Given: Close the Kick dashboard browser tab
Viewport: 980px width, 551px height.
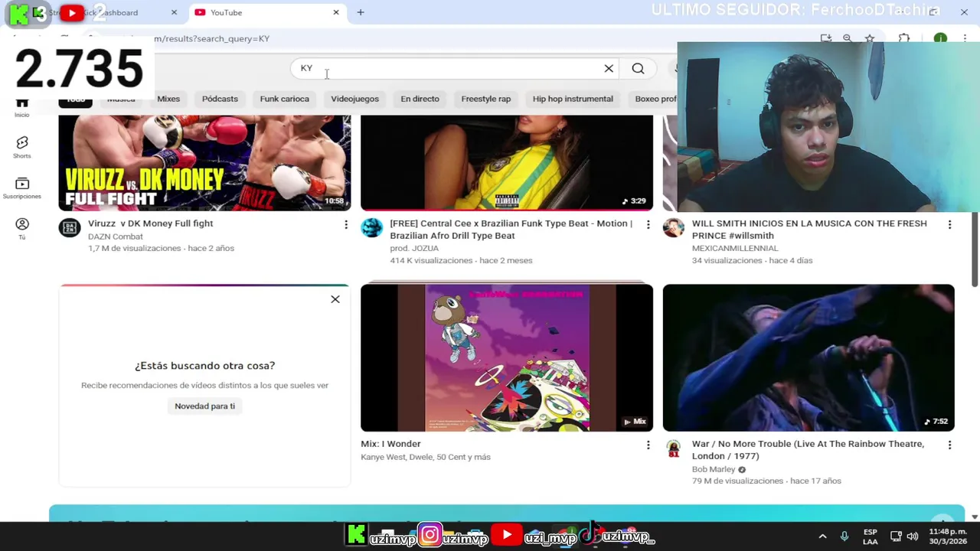Looking at the screenshot, I should click(x=174, y=12).
